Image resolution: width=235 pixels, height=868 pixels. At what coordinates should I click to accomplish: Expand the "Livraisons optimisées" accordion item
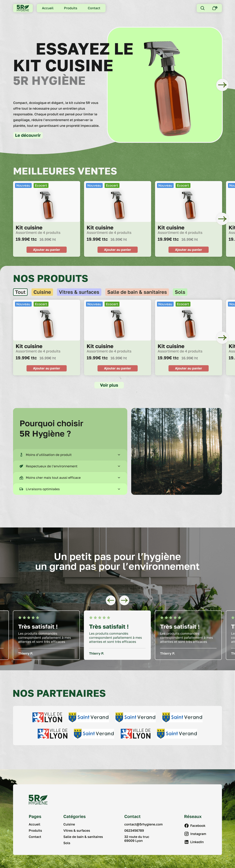pos(70,489)
